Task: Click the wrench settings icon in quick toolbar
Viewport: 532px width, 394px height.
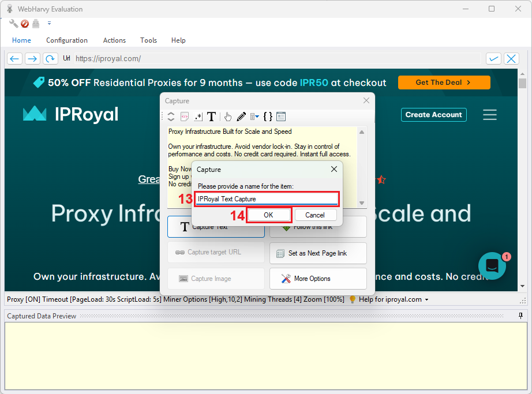Action: [x=13, y=24]
